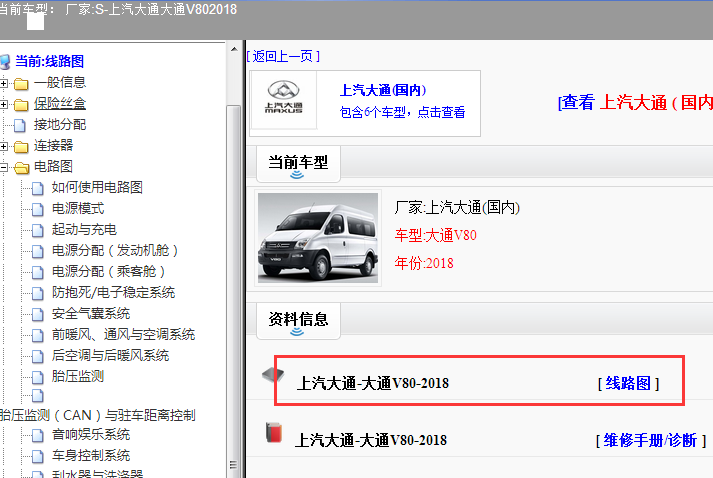Click the document icon beside 车身控制系统
This screenshot has width=713, height=478.
click(38, 456)
